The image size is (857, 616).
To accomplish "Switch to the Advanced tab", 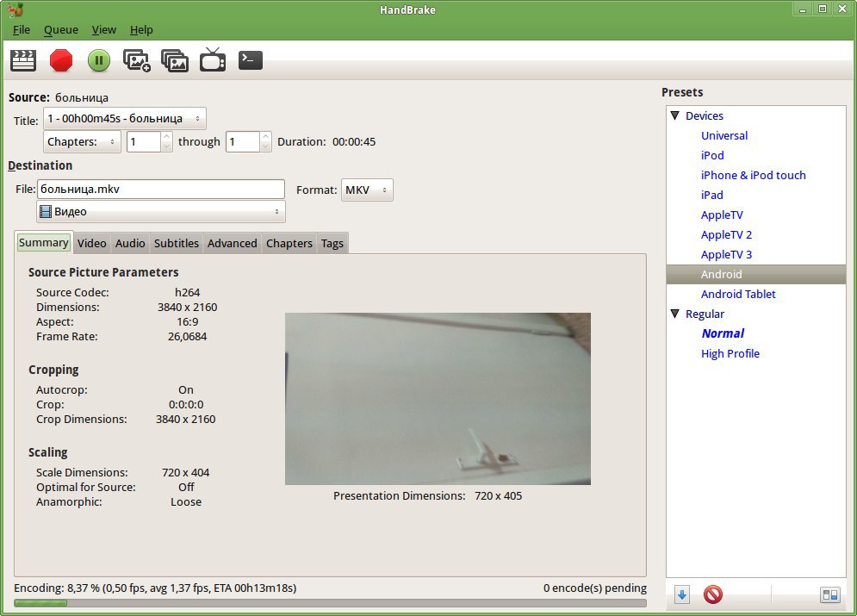I will 233,243.
